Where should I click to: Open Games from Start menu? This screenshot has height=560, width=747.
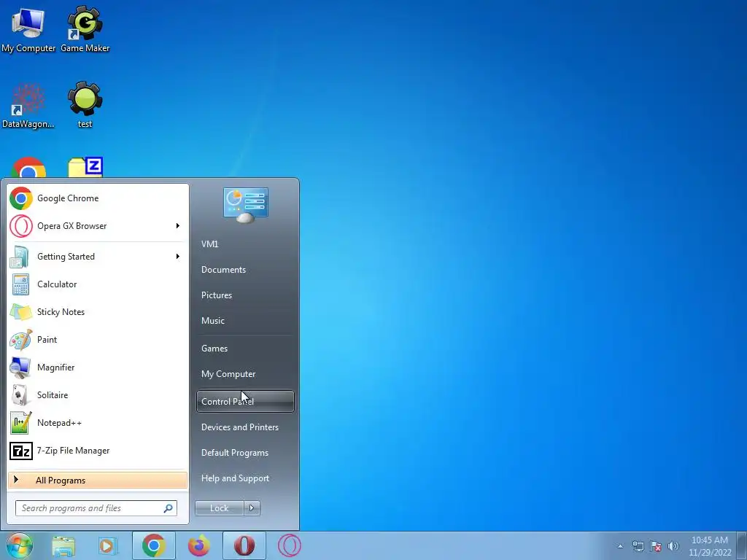point(245,348)
